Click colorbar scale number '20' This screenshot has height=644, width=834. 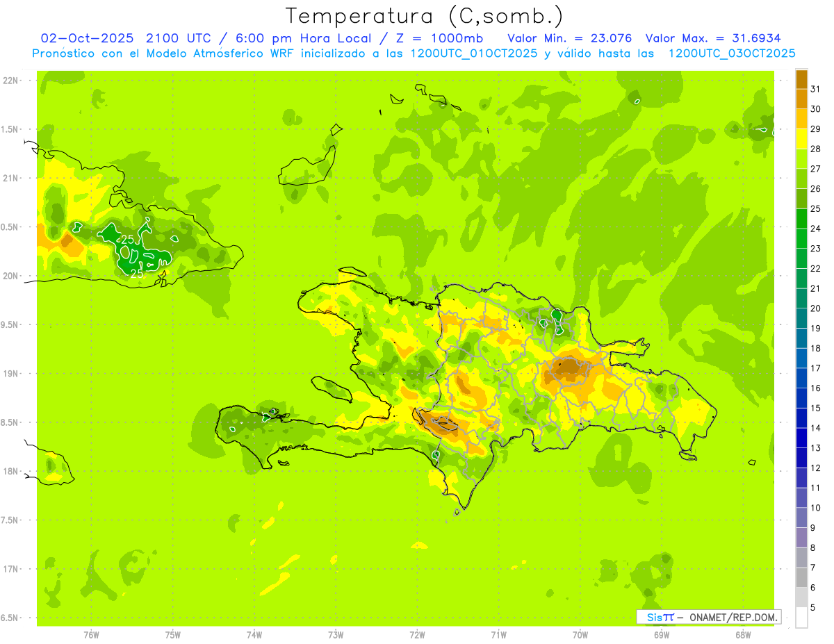(x=816, y=308)
